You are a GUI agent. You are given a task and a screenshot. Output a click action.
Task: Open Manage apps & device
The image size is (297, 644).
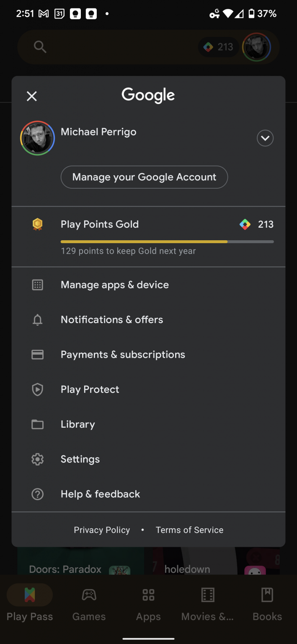pos(114,285)
